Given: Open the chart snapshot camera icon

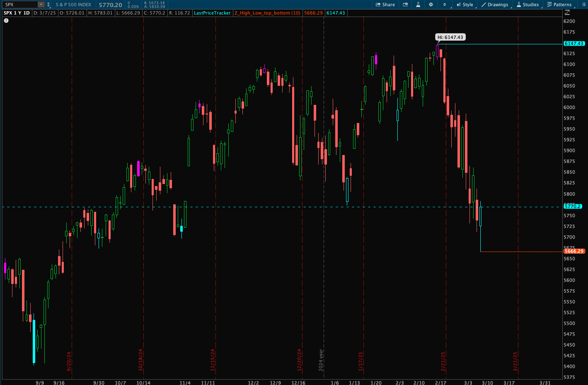Looking at the screenshot, I should [x=405, y=5].
